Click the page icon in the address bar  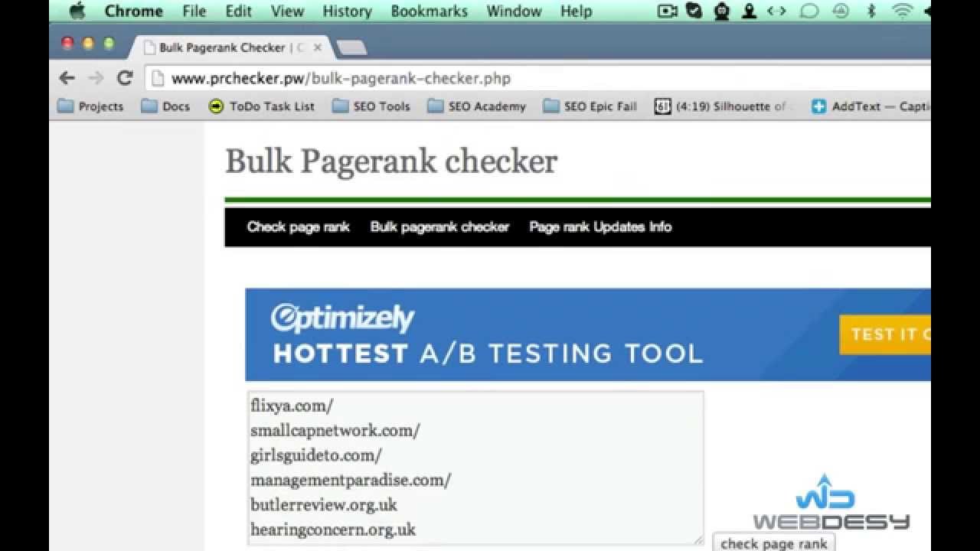coord(157,78)
